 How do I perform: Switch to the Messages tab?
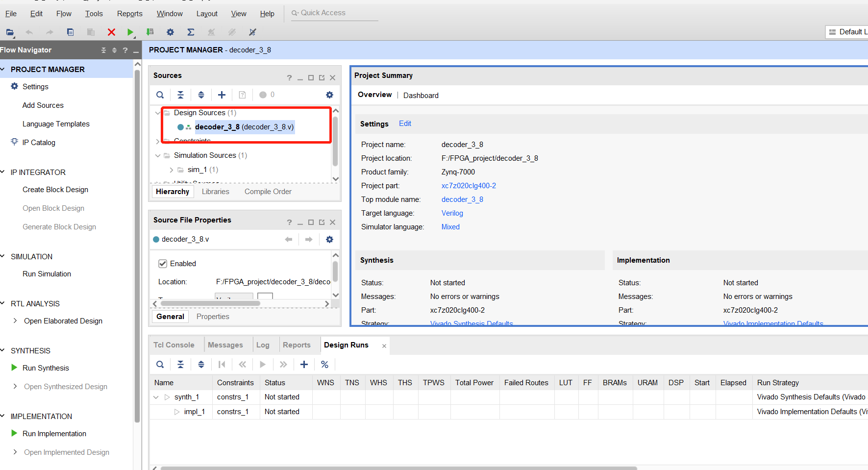pyautogui.click(x=225, y=345)
